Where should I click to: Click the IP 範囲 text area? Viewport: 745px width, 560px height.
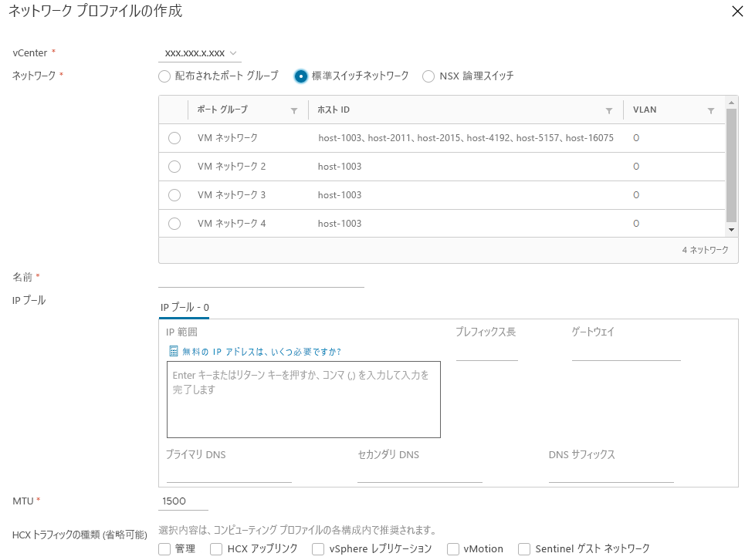coord(303,399)
